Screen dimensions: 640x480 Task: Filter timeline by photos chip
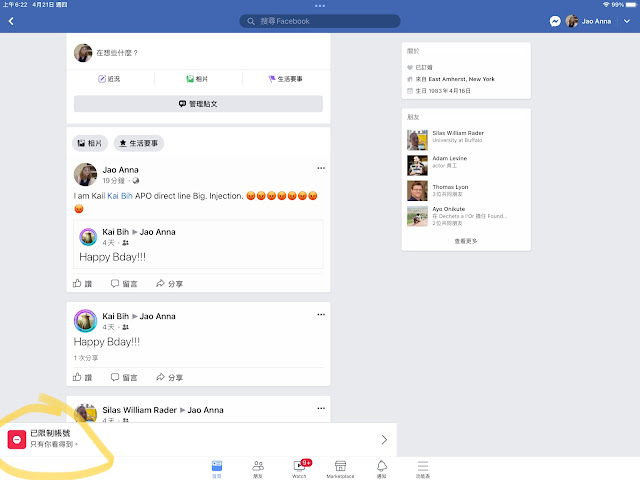click(x=90, y=143)
